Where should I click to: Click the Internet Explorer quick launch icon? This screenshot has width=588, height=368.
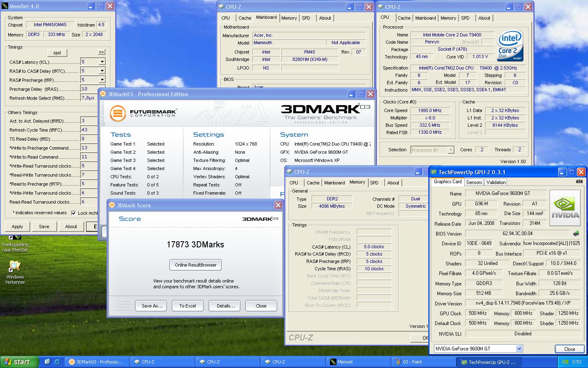pos(57,361)
